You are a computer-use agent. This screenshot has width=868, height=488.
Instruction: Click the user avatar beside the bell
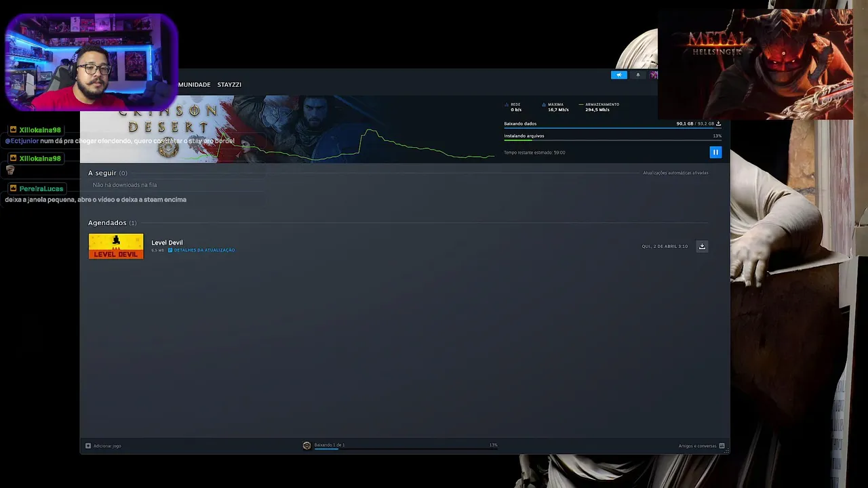(653, 75)
